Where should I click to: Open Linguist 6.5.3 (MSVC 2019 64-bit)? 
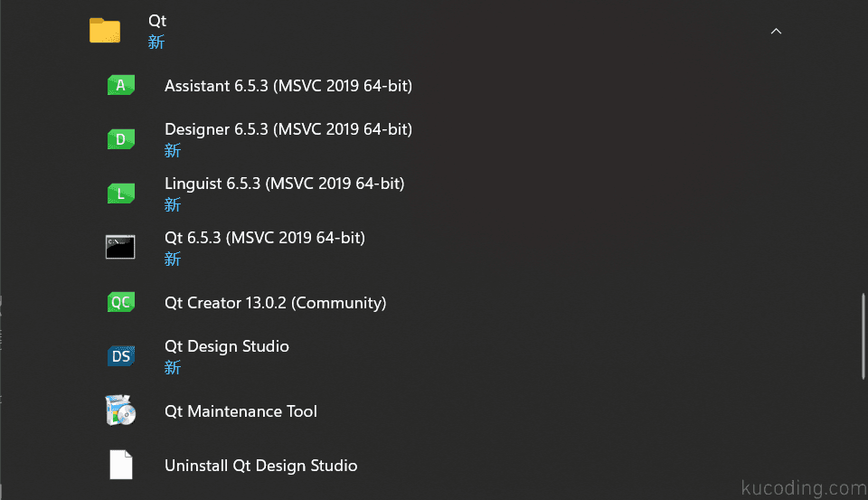pyautogui.click(x=285, y=184)
